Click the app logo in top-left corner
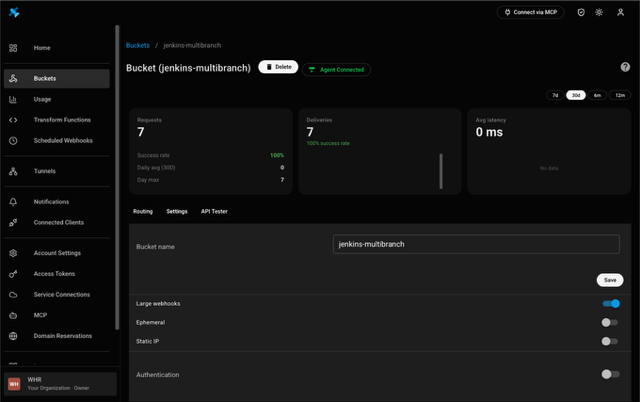 coord(14,12)
